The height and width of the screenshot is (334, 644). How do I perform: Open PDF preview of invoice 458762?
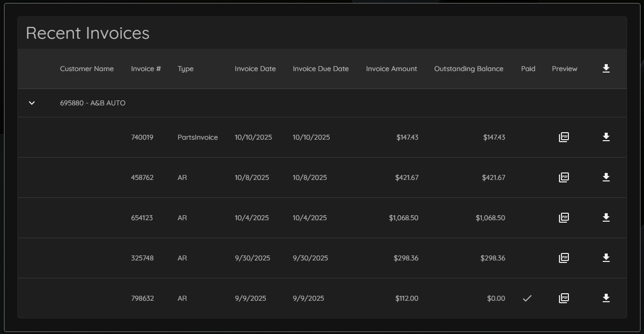pyautogui.click(x=563, y=177)
